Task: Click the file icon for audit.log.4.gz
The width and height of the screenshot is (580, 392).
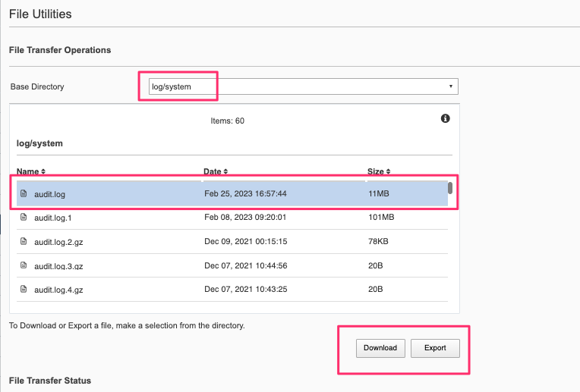Action: (x=24, y=290)
